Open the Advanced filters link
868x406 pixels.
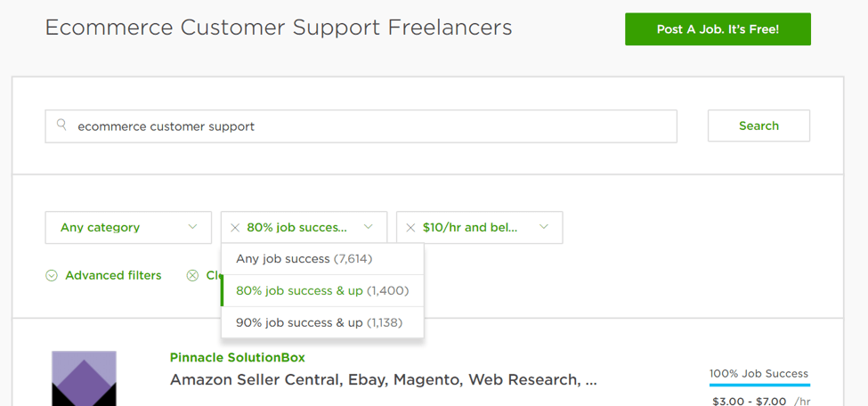[x=113, y=276]
